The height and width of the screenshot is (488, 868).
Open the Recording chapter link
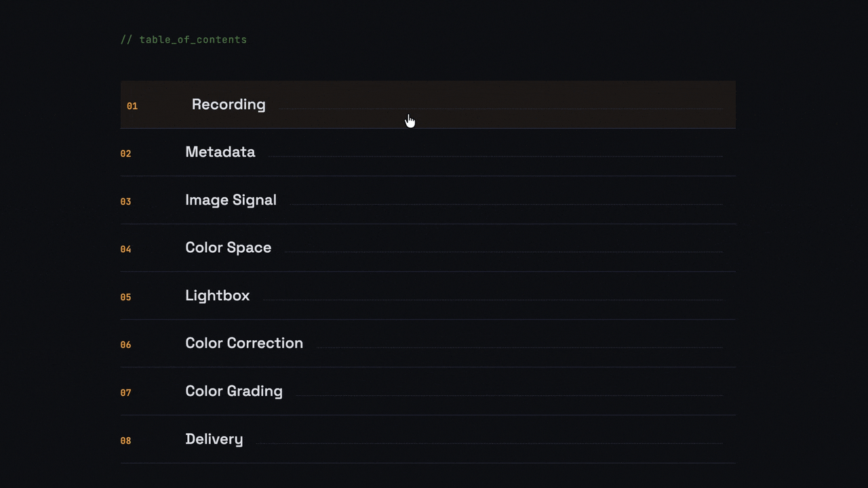click(x=229, y=104)
